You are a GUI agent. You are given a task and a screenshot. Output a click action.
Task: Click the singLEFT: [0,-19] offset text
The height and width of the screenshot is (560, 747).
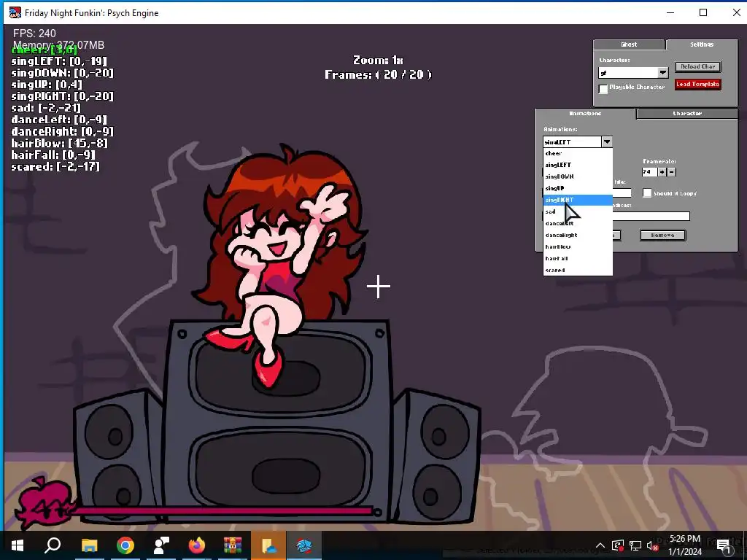[x=59, y=61]
